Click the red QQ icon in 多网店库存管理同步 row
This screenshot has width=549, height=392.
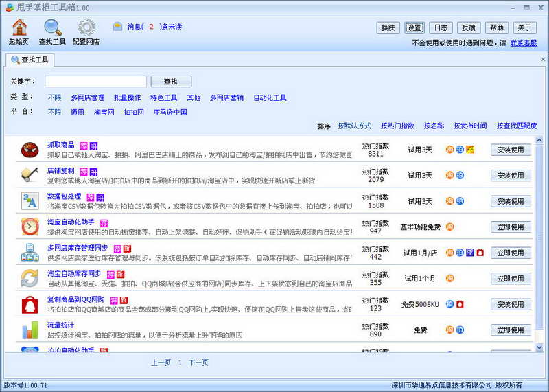[480, 252]
